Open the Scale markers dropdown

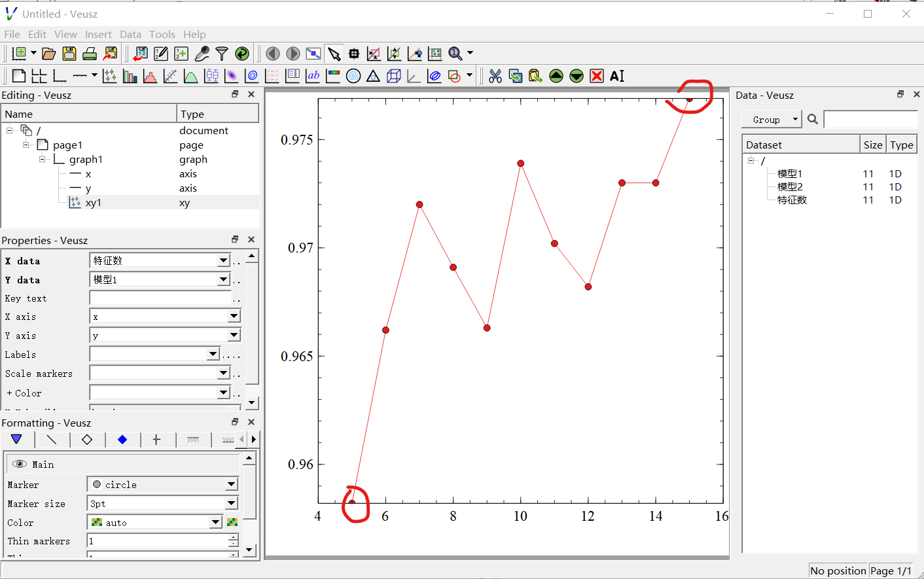223,373
